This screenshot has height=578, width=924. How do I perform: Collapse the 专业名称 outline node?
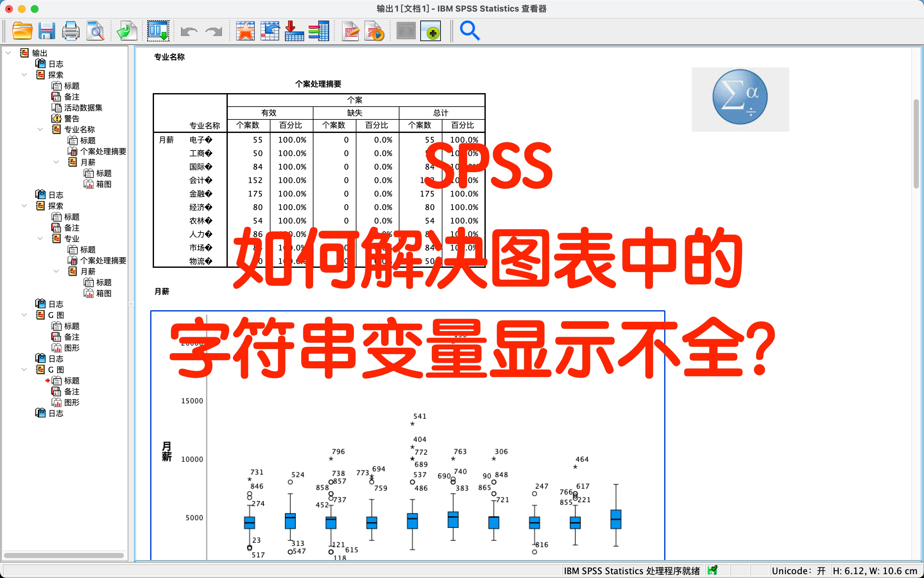click(x=40, y=129)
